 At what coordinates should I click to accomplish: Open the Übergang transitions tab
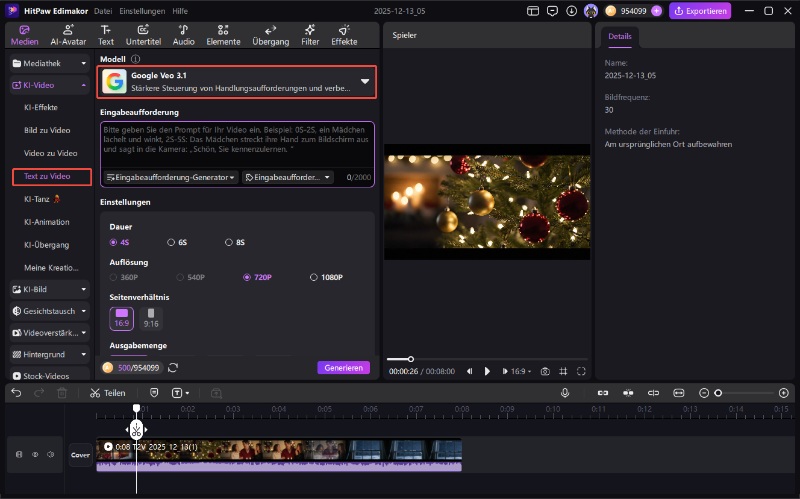pyautogui.click(x=270, y=35)
